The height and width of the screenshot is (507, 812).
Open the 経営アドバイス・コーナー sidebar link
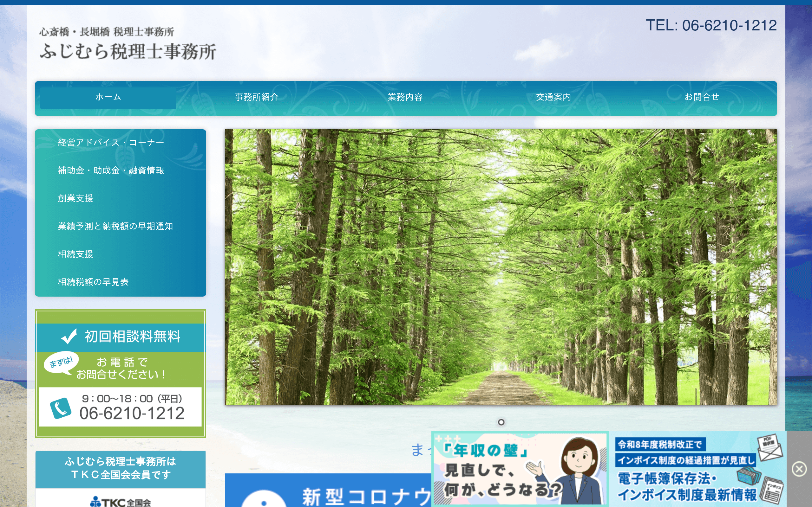pyautogui.click(x=111, y=142)
